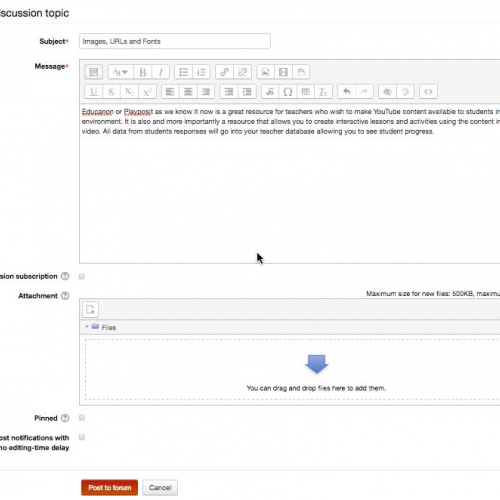Apply strikethrough formatting

point(111,91)
